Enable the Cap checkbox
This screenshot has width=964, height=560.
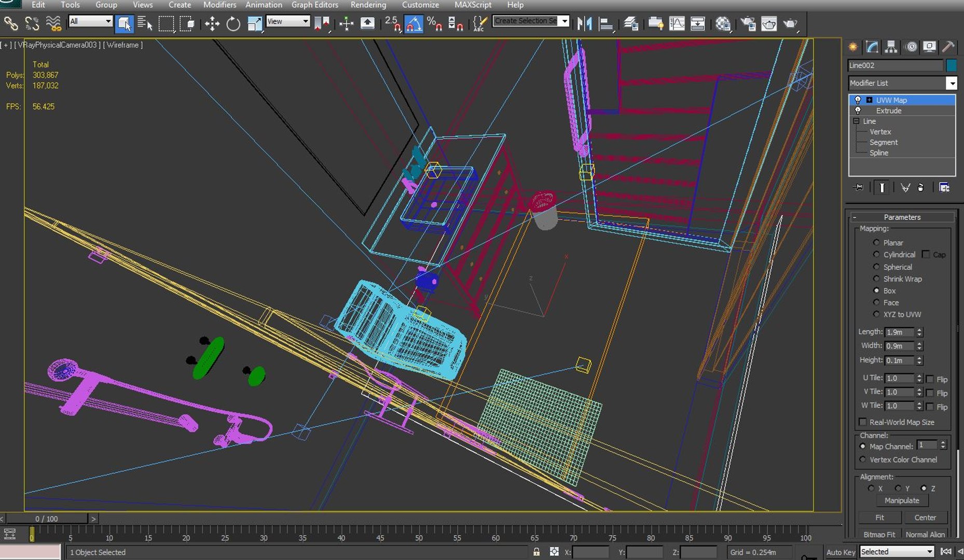tap(926, 254)
